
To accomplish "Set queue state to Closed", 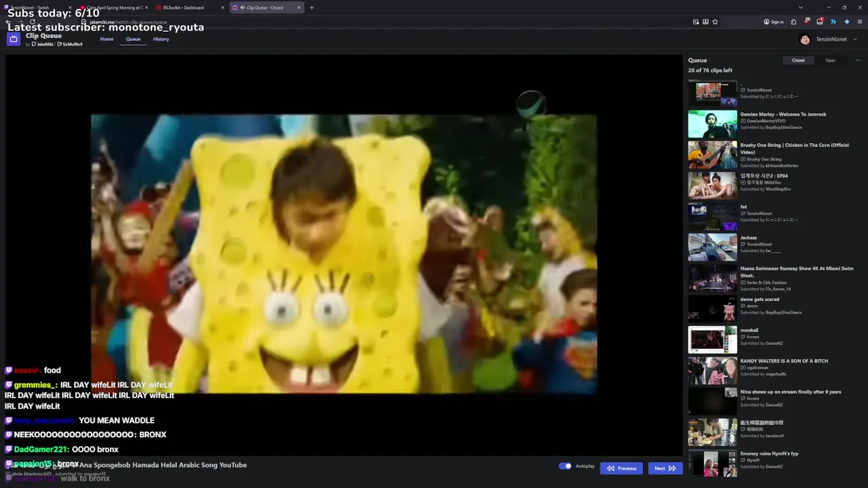I will pyautogui.click(x=798, y=60).
